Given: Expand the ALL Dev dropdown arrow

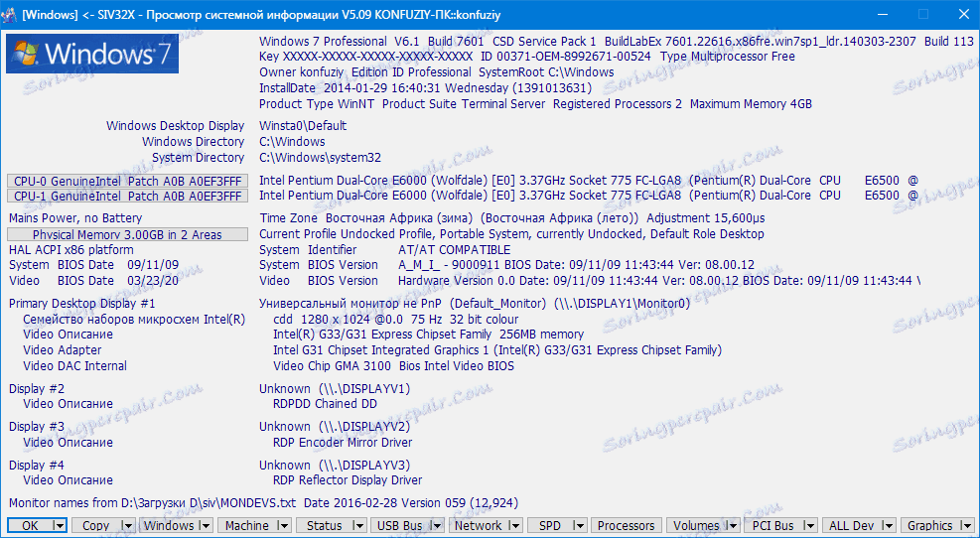Looking at the screenshot, I should click(889, 525).
